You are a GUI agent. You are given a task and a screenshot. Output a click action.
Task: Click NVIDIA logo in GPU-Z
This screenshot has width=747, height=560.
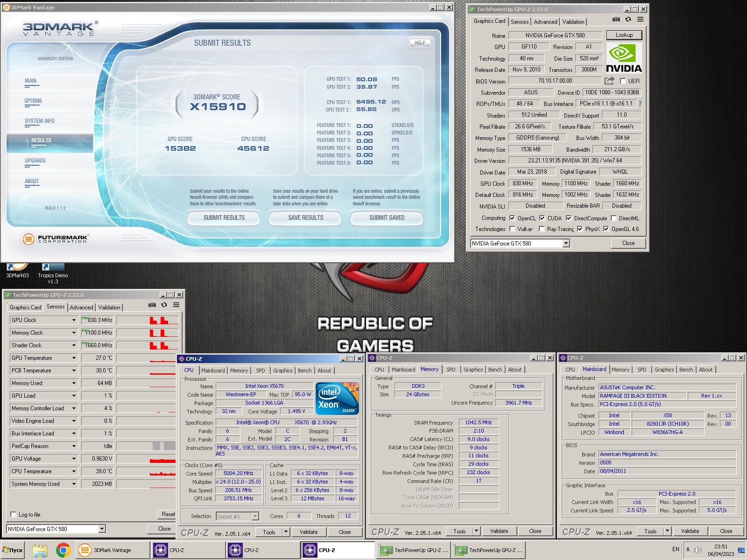[624, 58]
